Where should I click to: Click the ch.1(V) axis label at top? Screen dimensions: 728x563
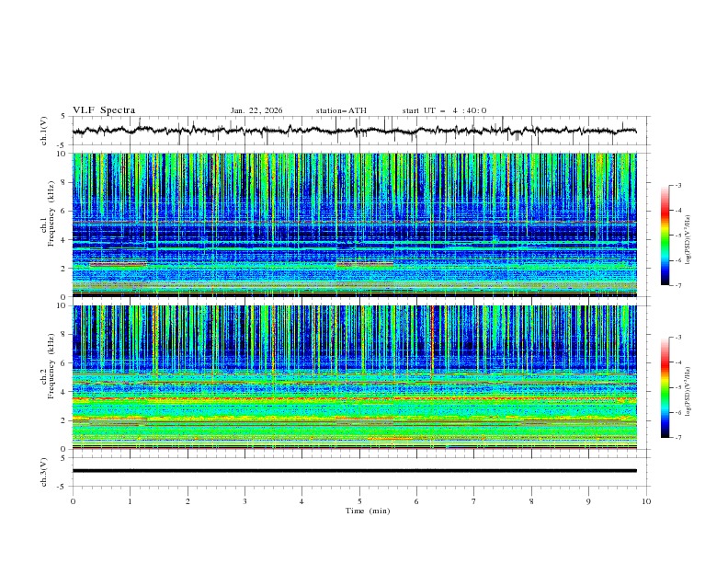44,131
